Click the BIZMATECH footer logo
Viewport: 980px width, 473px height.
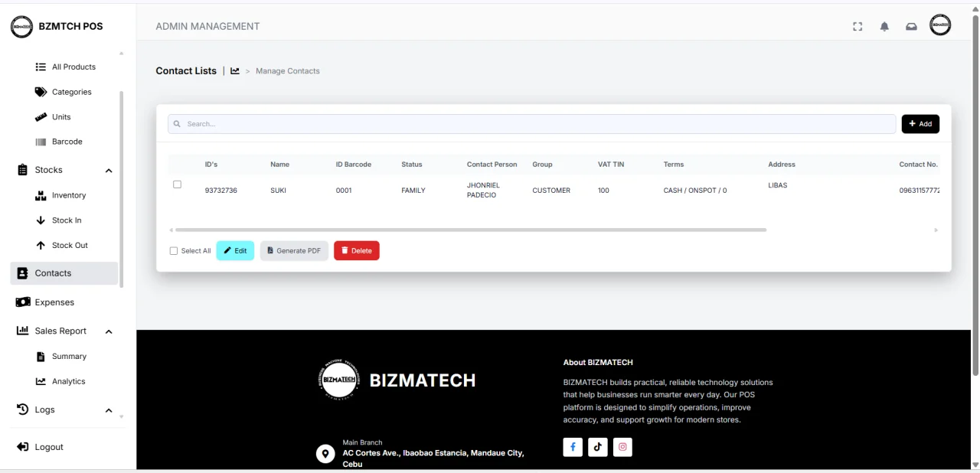pos(338,379)
